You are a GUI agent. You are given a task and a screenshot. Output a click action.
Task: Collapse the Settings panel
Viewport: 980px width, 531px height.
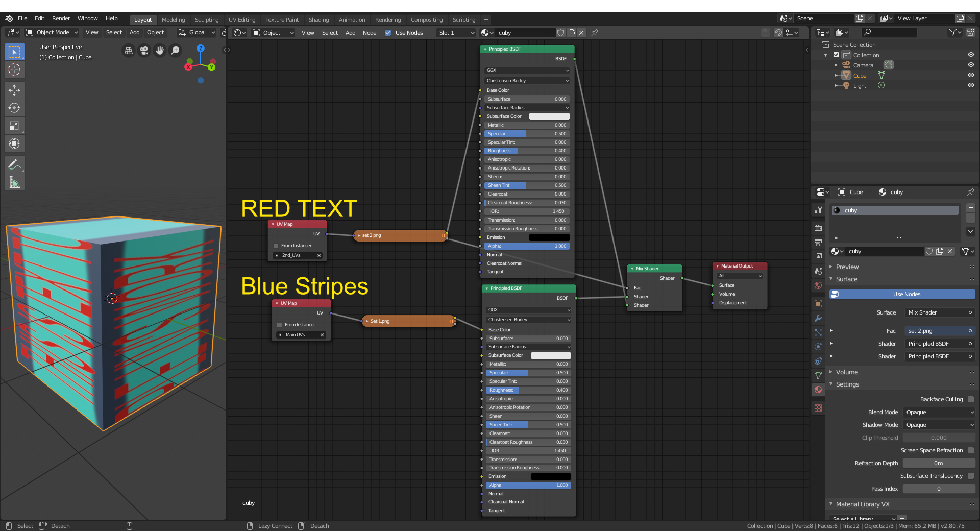[x=847, y=384]
